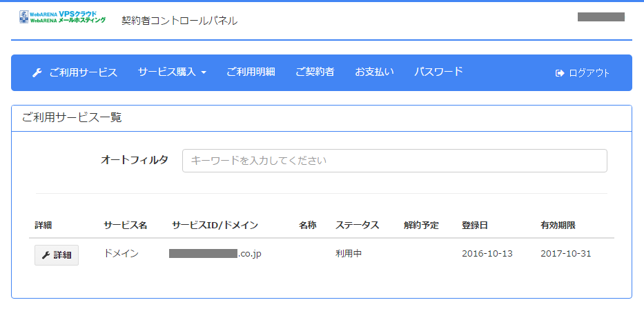
Task: Click the オートフィルタ label
Action: tap(135, 160)
